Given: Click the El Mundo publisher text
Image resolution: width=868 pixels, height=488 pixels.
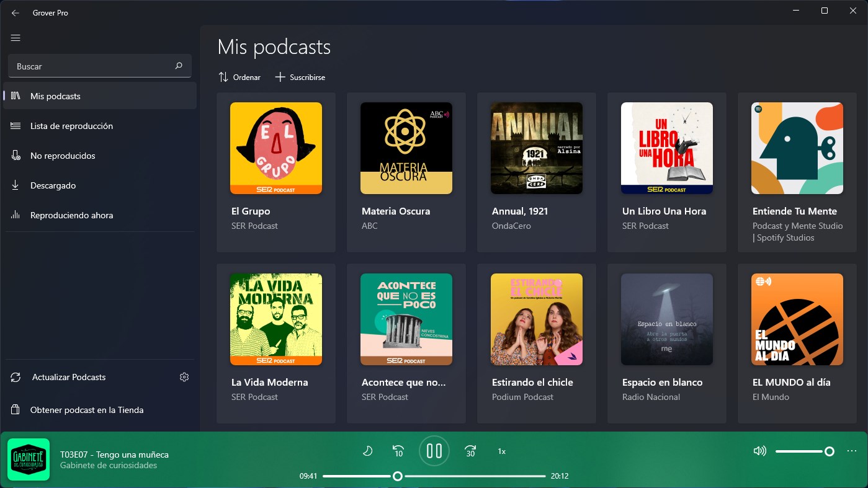Looking at the screenshot, I should tap(771, 397).
